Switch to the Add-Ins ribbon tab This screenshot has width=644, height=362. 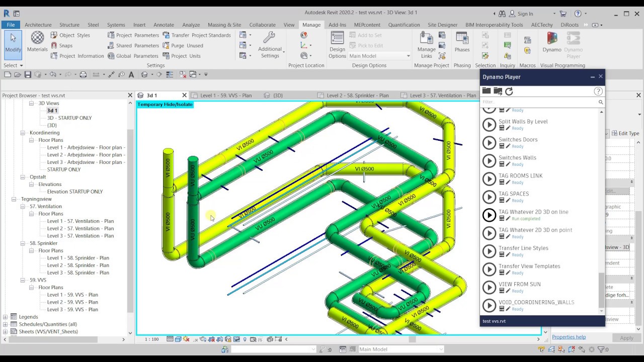click(x=337, y=25)
